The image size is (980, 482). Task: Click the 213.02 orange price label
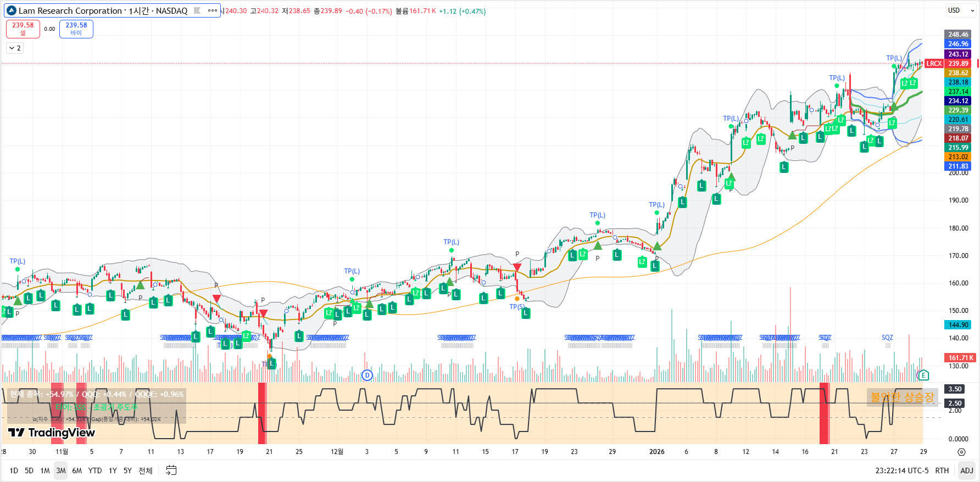958,157
